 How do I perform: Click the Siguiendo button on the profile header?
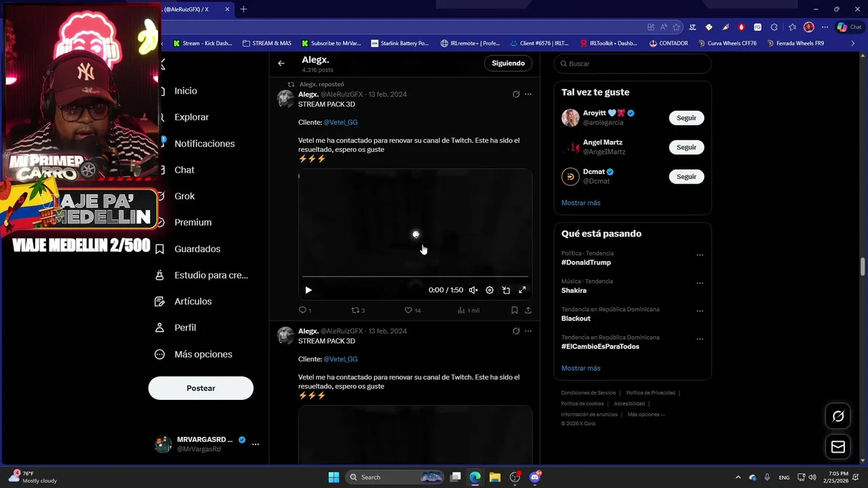[508, 63]
